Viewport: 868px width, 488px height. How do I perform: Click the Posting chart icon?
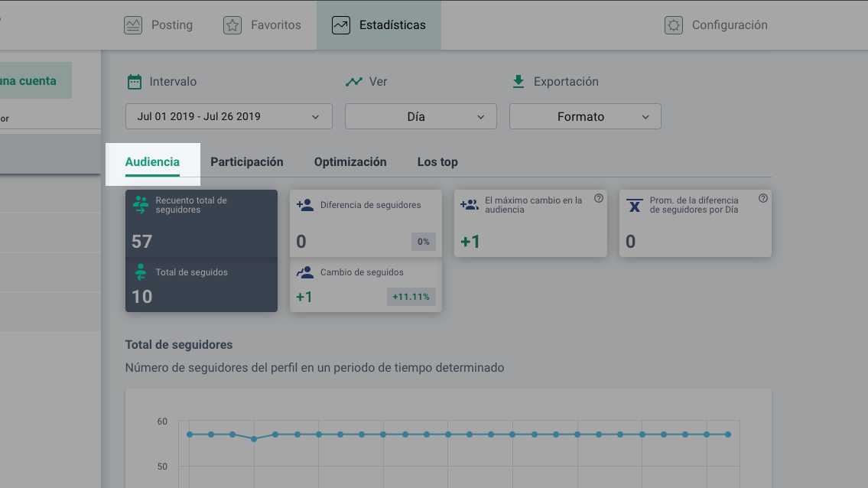click(x=133, y=25)
